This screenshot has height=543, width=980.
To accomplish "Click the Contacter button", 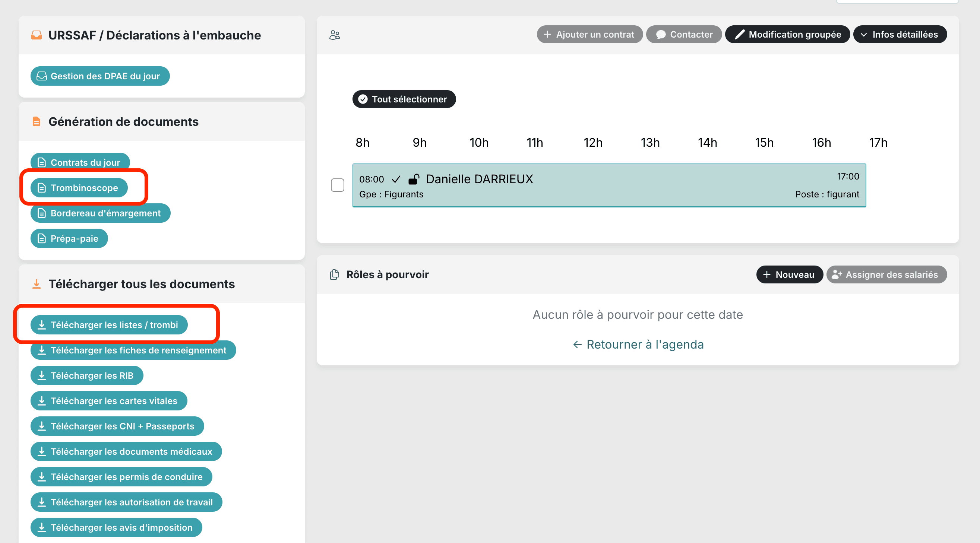I will [684, 34].
